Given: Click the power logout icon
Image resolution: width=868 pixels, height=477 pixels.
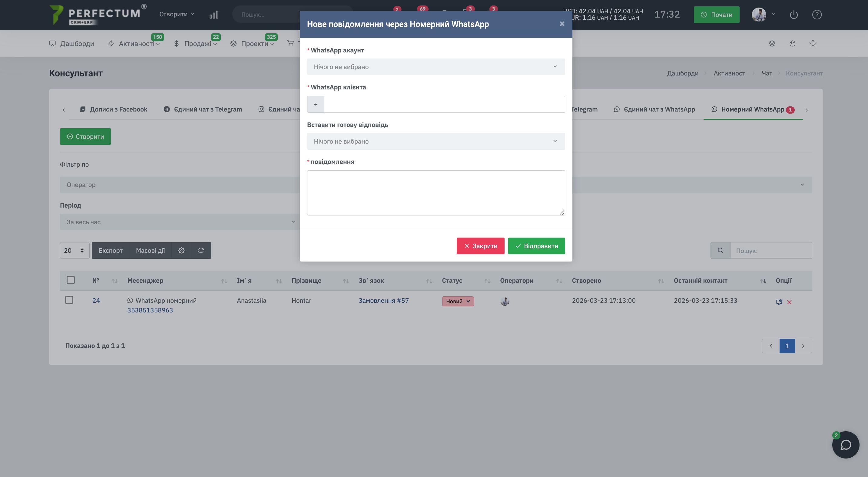Looking at the screenshot, I should point(793,15).
